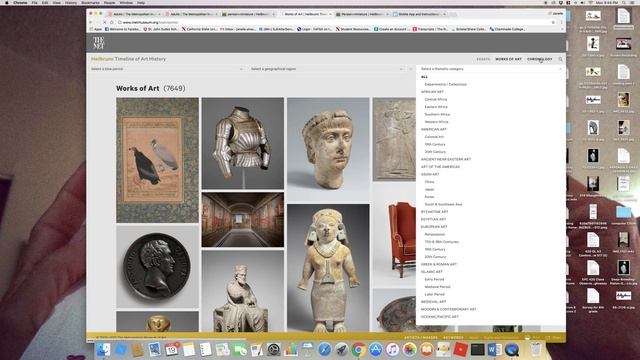Click The Met logo

point(98,42)
